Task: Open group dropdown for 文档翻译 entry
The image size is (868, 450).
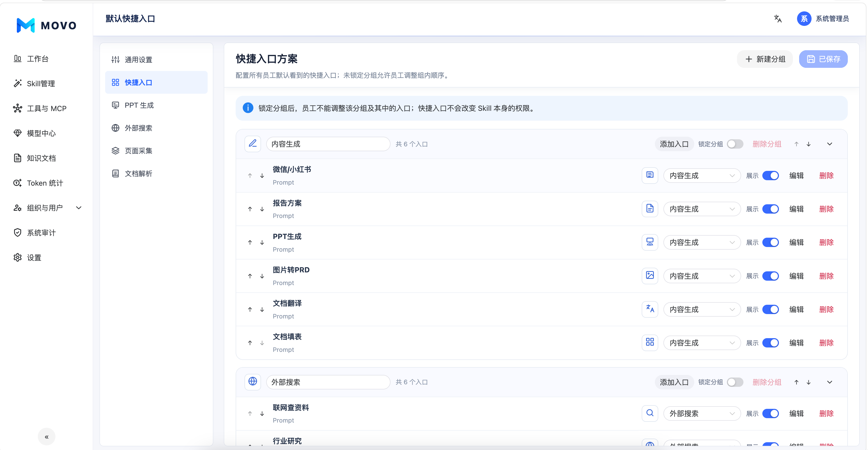Action: click(x=702, y=309)
